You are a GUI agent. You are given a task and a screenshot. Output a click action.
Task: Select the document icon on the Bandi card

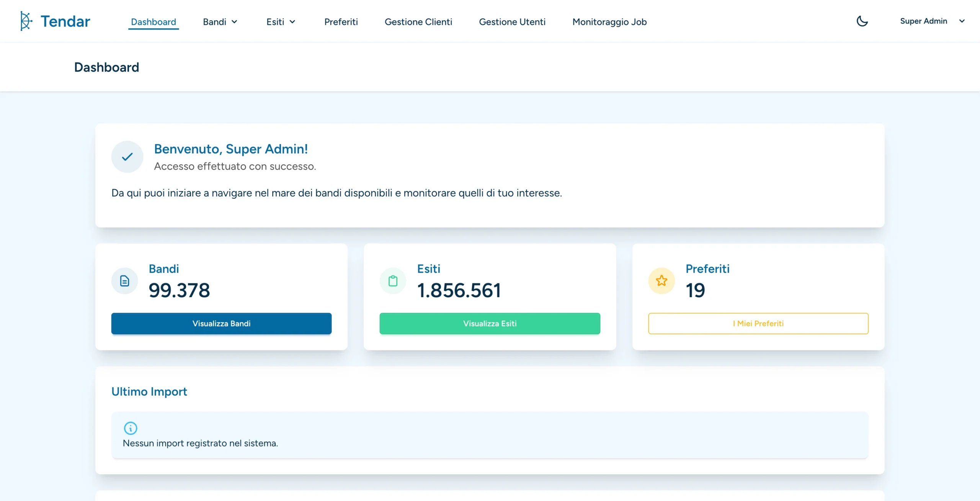click(124, 280)
